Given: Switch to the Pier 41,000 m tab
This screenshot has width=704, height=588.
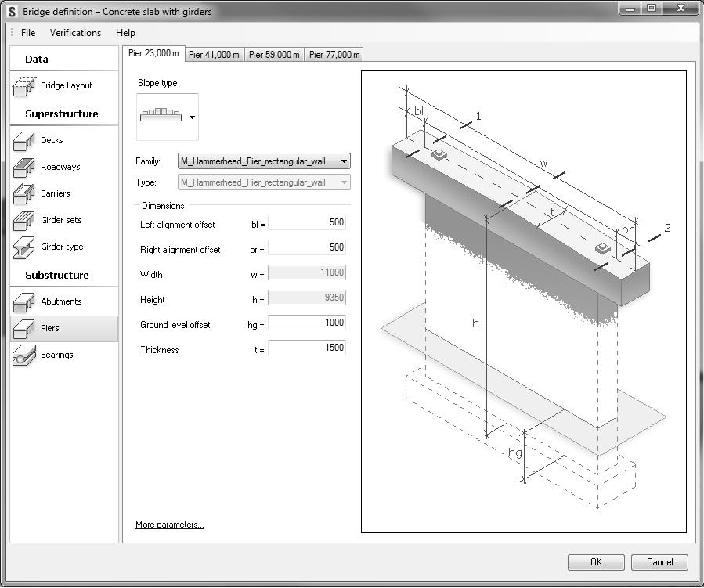Looking at the screenshot, I should (x=214, y=55).
